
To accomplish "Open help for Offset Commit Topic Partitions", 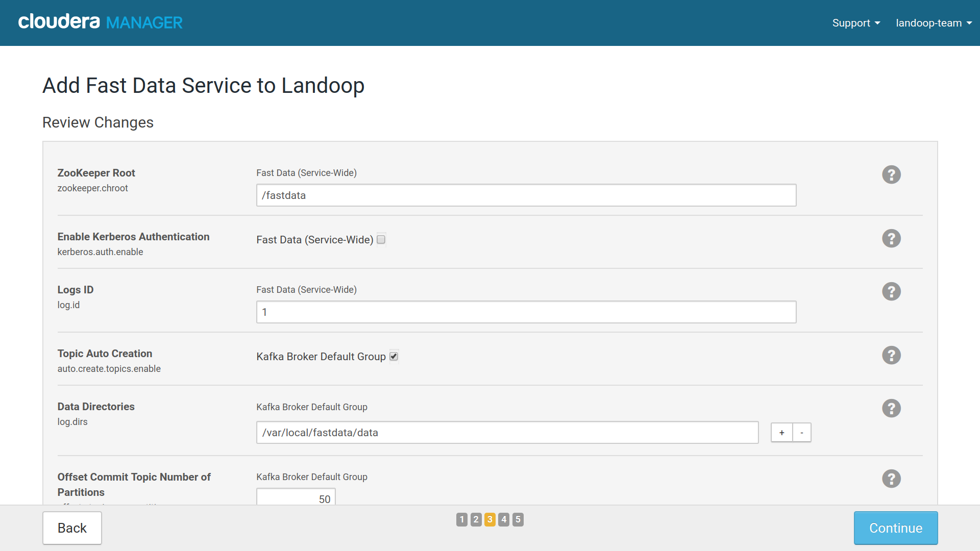I will pos(891,479).
